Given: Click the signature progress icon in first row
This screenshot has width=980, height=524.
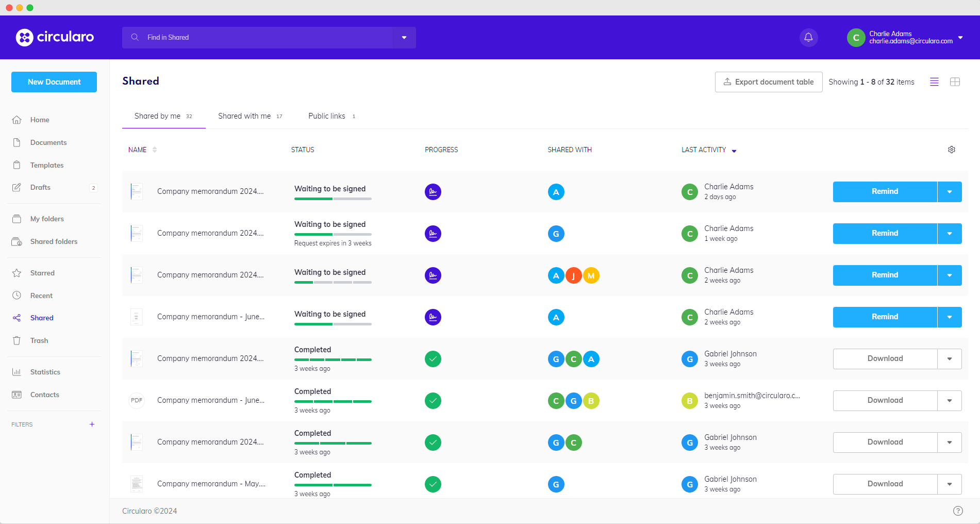Looking at the screenshot, I should (433, 192).
